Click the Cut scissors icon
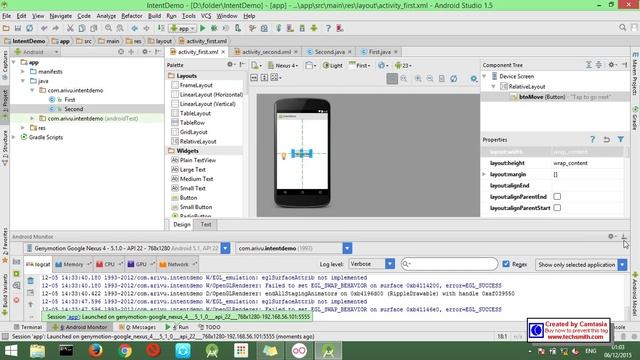 tap(70, 28)
